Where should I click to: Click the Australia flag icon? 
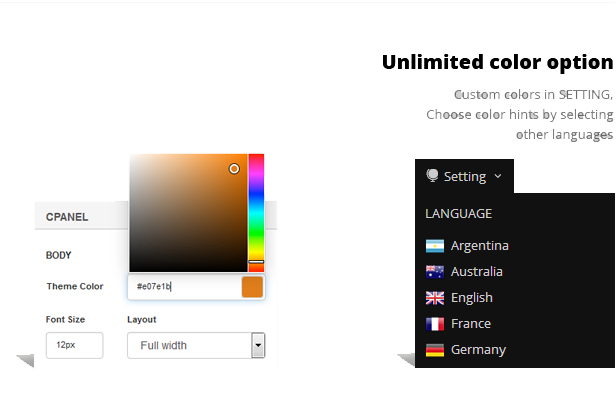pyautogui.click(x=434, y=272)
